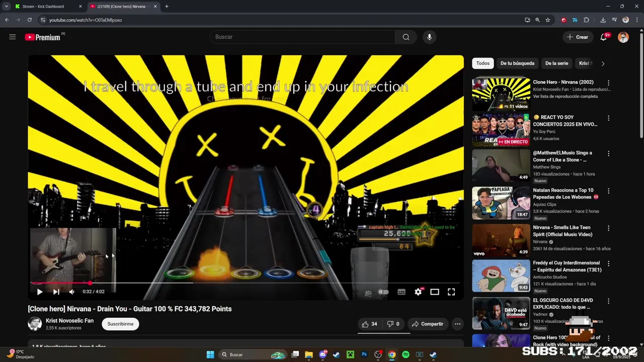Click the YouTube search magnifier button
Viewport: 644px width, 362px height.
406,37
